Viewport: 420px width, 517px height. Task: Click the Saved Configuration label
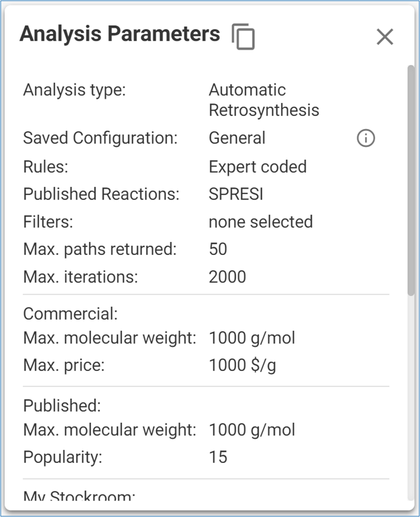click(100, 138)
